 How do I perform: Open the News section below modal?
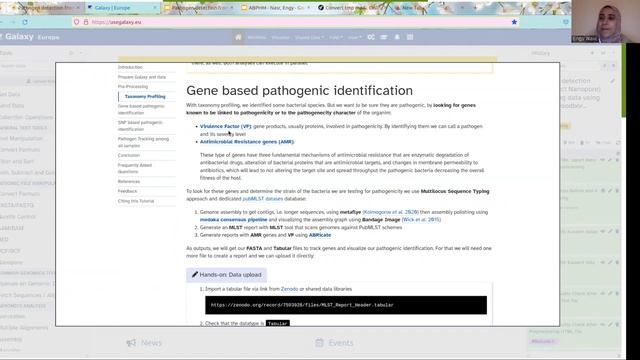click(144, 343)
